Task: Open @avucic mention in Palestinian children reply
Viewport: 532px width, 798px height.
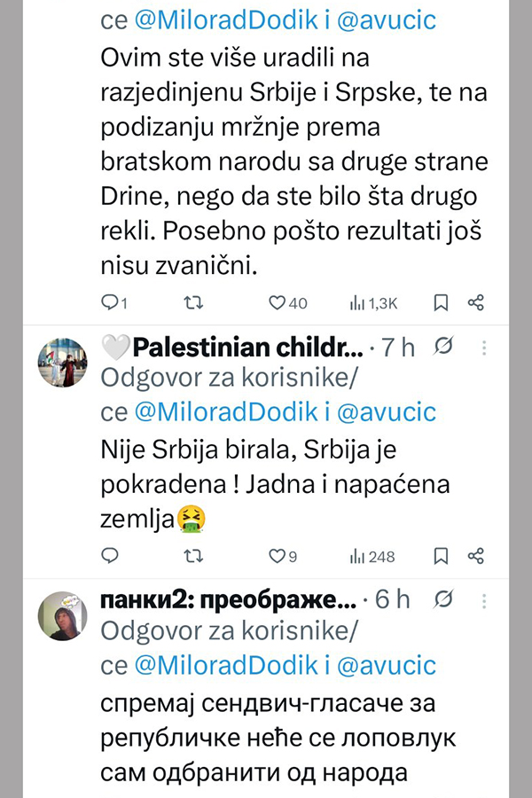Action: [x=387, y=412]
